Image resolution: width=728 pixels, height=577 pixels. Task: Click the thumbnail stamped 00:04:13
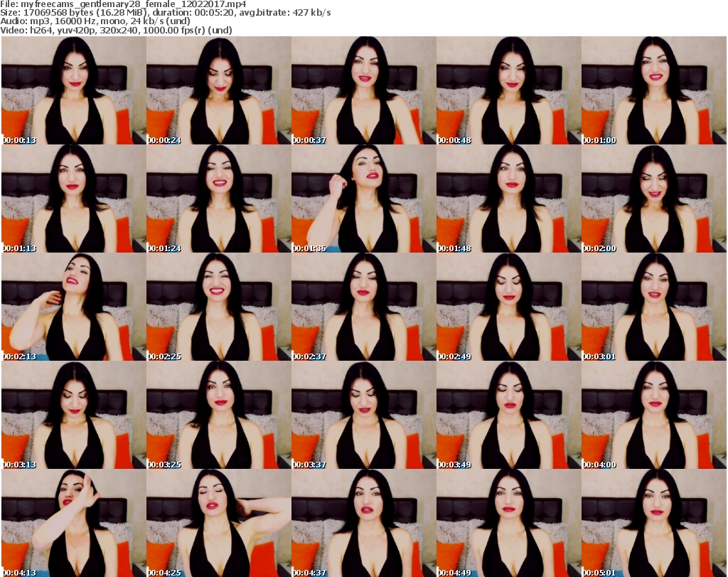[x=74, y=523]
